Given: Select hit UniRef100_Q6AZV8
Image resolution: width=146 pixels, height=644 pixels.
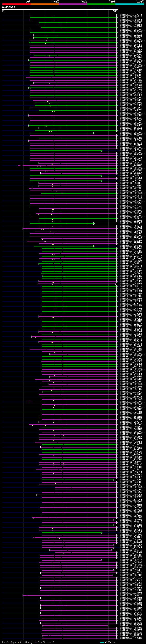Looking at the screenshot, I should [x=131, y=67].
